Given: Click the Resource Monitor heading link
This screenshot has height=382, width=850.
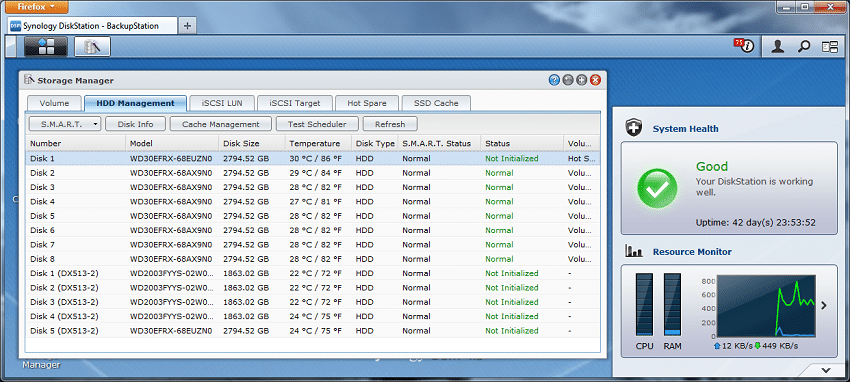Looking at the screenshot, I should coord(692,252).
